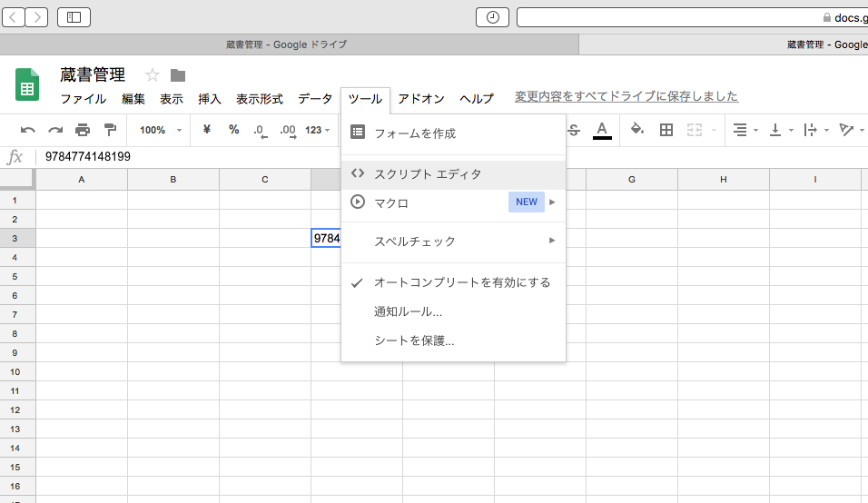The height and width of the screenshot is (503, 868).
Task: Toggle strikethrough formatting
Action: tap(574, 130)
